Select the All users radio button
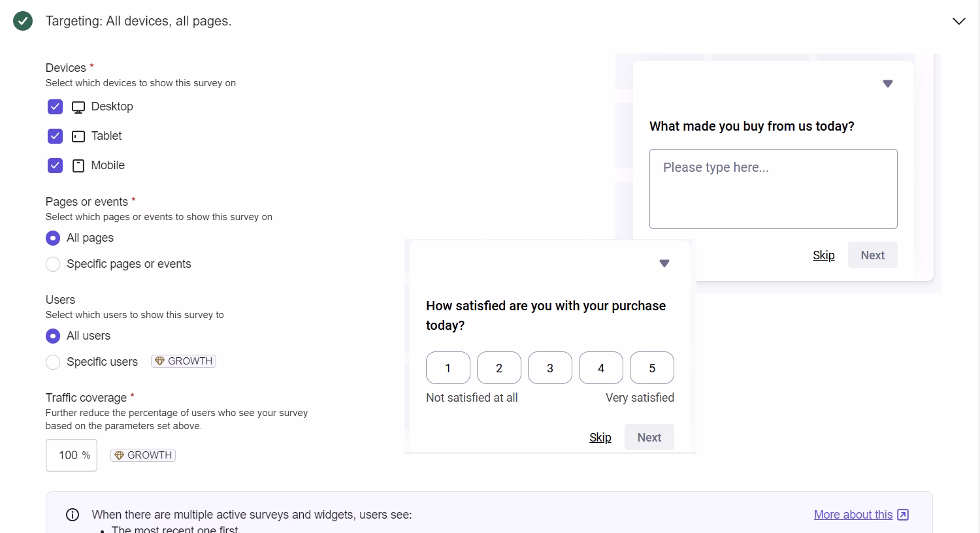 53,336
